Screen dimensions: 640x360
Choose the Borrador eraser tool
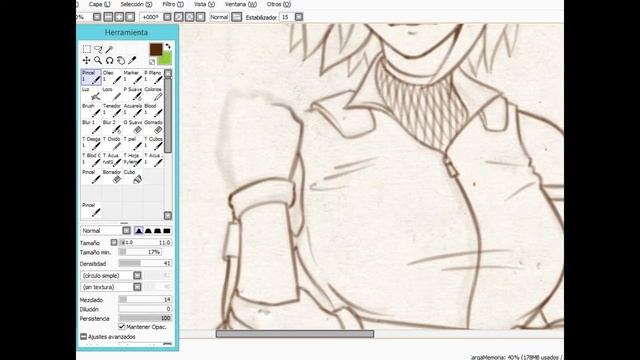coord(112,177)
